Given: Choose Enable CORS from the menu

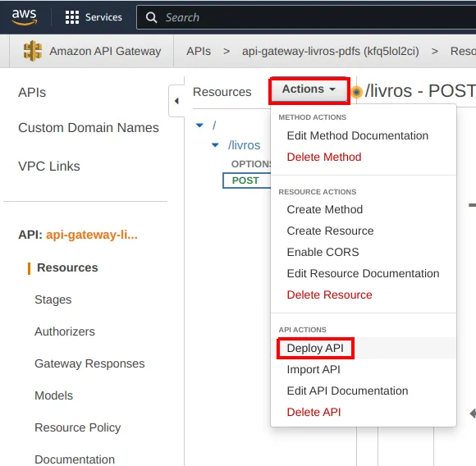Looking at the screenshot, I should [323, 252].
